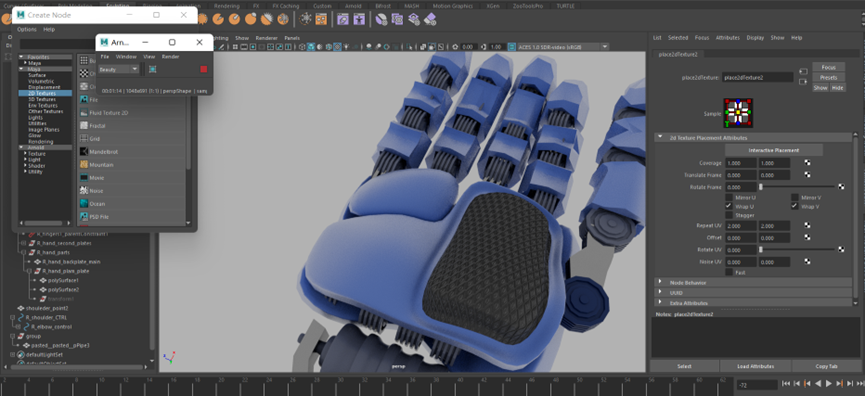Choose the Noise texture node icon
865x396 pixels.
tap(84, 190)
